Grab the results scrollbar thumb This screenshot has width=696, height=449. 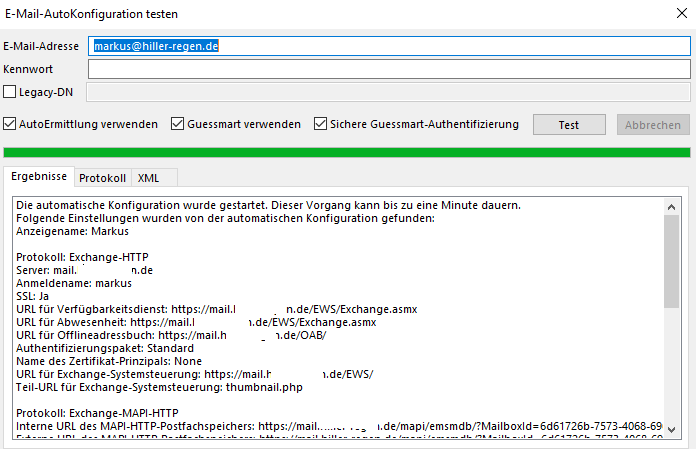pyautogui.click(x=671, y=260)
